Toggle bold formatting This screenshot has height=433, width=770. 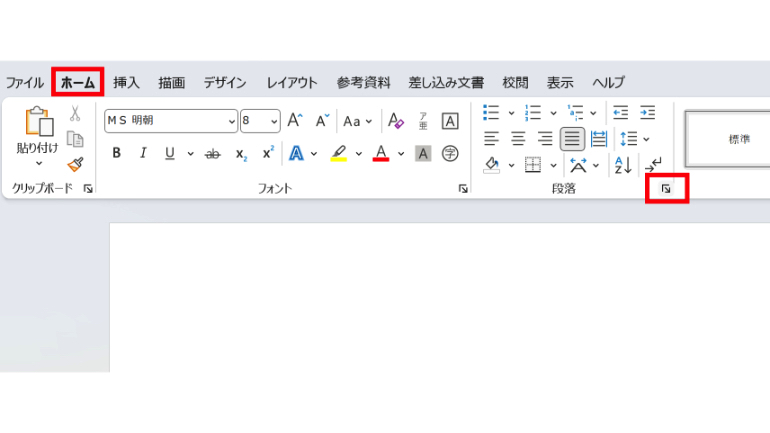(116, 153)
